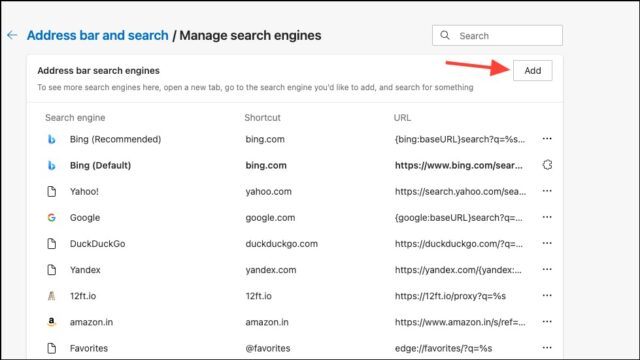Click the 12ft.io ladder icon

coord(51,296)
